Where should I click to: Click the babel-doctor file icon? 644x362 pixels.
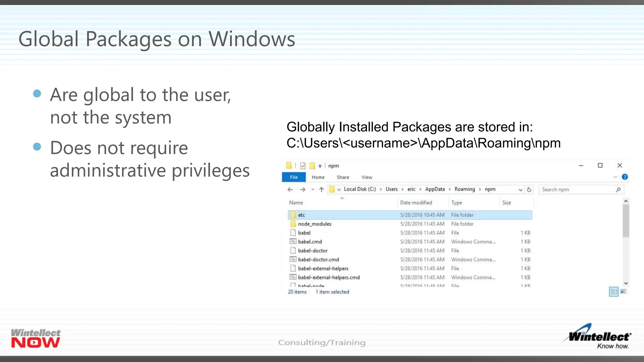tap(293, 251)
